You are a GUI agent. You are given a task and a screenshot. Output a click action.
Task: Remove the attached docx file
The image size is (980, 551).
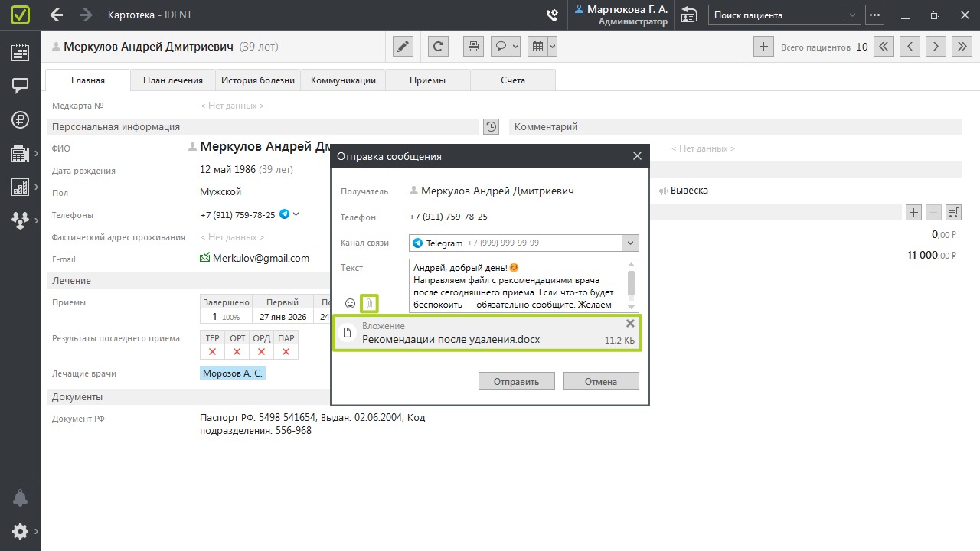coord(630,324)
